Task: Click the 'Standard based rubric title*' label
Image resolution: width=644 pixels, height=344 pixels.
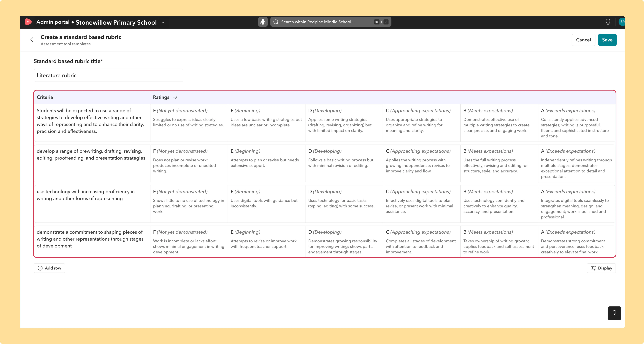Action: 68,61
